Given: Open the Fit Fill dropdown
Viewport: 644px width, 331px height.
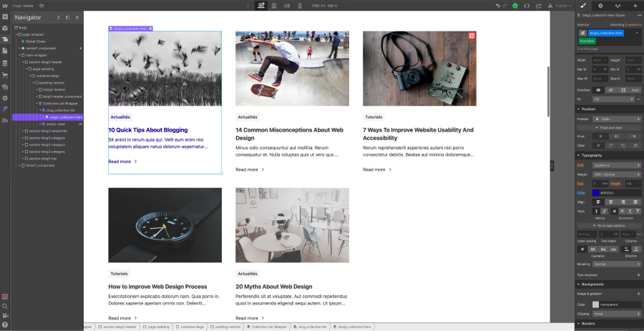Looking at the screenshot, I should click(x=614, y=99).
